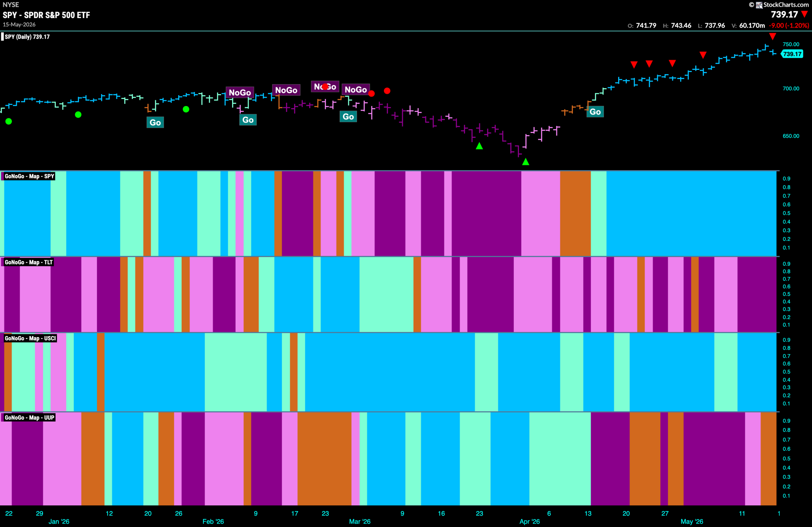The height and width of the screenshot is (527, 812).
Task: Click the first NoGo signal in early February
Action: 240,93
